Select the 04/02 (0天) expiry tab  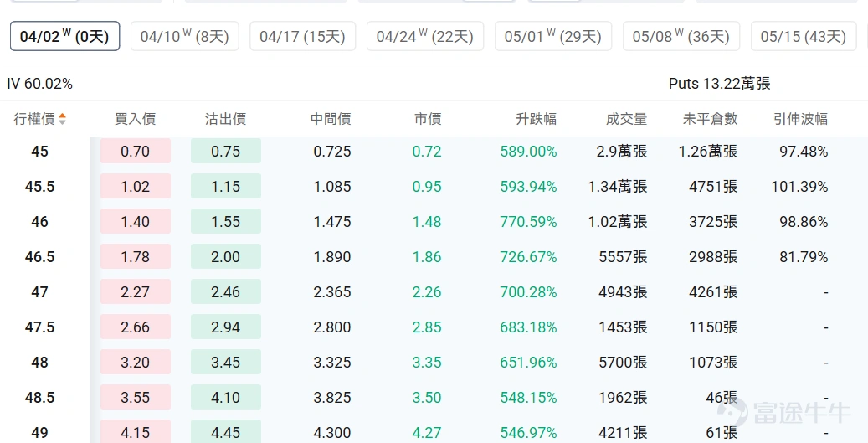click(x=64, y=37)
